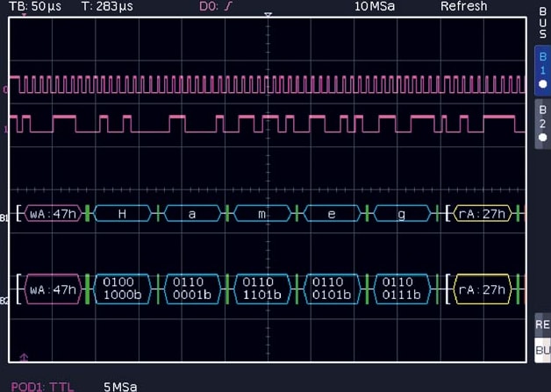Click binary value 0100 1000b on bus B2
Viewport: 551px width, 392px height.
122,289
